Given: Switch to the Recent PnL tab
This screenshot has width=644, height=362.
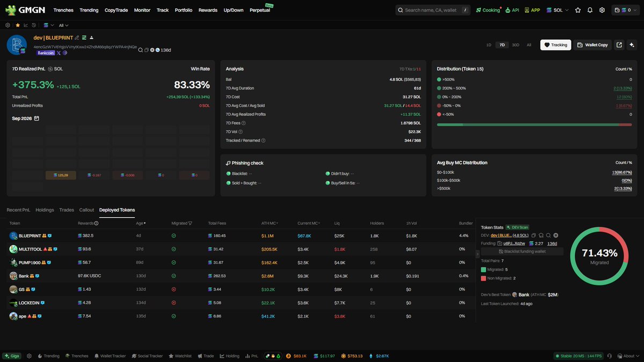Looking at the screenshot, I should 18,210.
